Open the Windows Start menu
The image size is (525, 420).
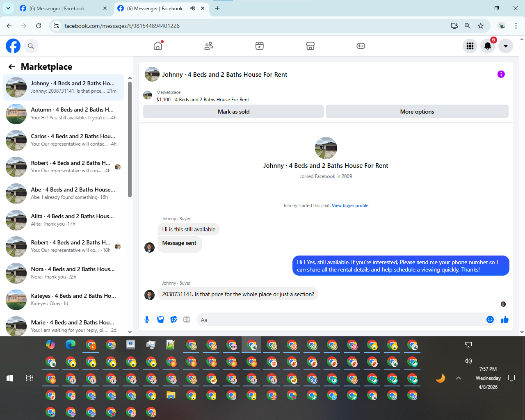10,378
